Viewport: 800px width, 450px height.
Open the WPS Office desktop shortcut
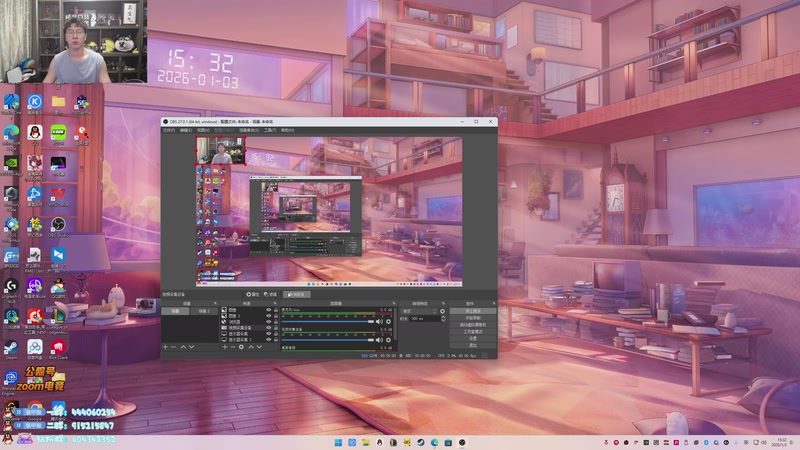click(58, 196)
